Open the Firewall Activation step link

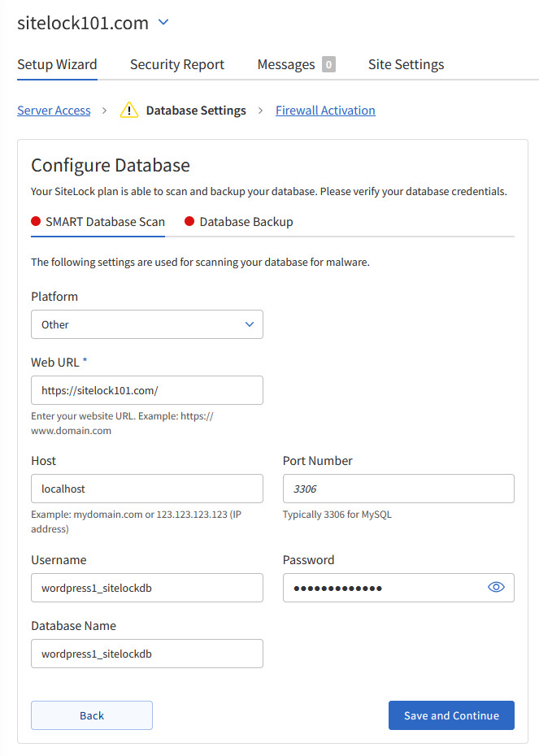click(x=325, y=111)
